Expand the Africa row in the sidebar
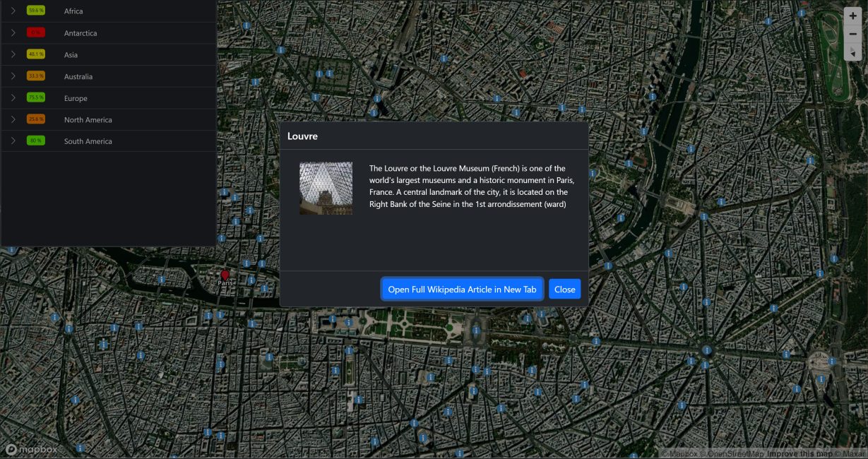The height and width of the screenshot is (459, 868). [x=12, y=11]
